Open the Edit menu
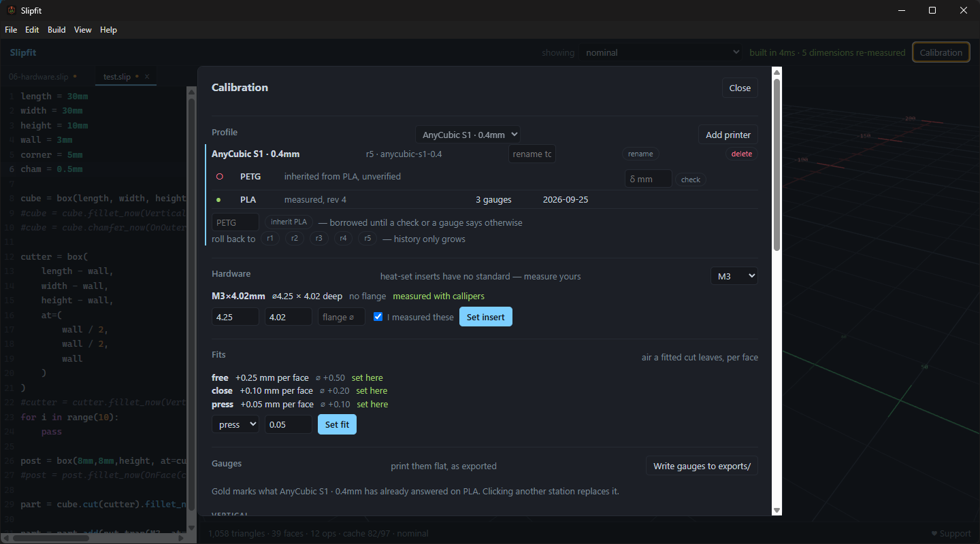Viewport: 980px width, 544px height. (x=32, y=30)
